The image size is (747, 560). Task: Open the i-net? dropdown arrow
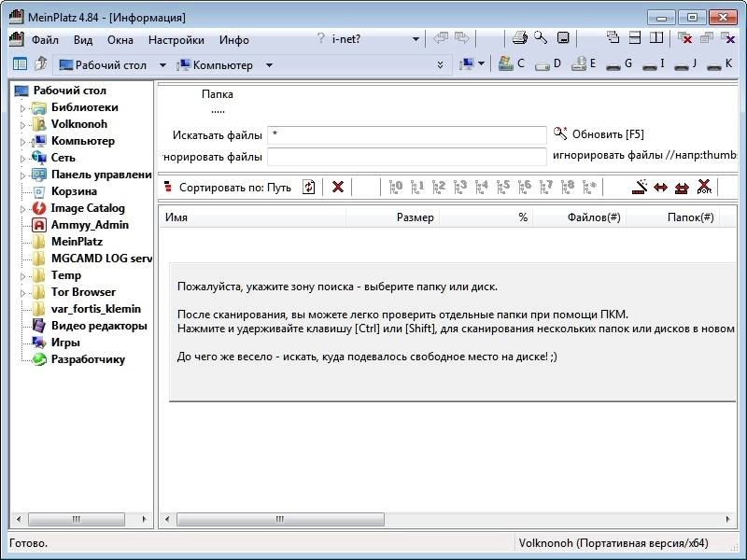click(416, 39)
